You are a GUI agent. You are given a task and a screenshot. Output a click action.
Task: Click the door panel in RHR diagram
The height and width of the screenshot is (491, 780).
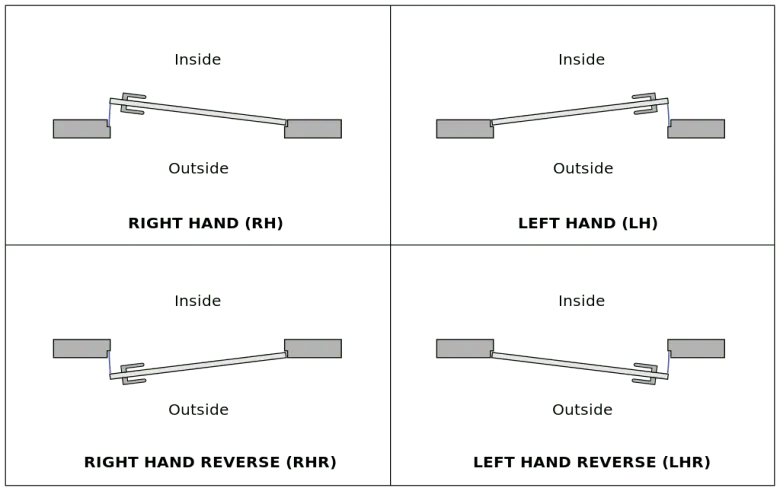tap(198, 366)
